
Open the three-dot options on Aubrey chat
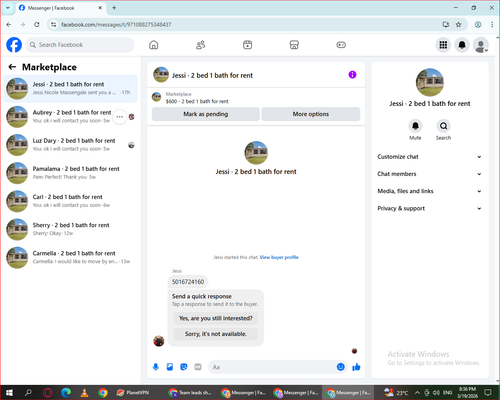[x=120, y=117]
